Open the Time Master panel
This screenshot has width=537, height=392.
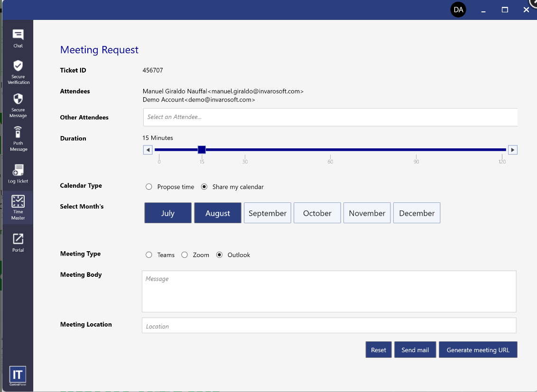pos(18,207)
